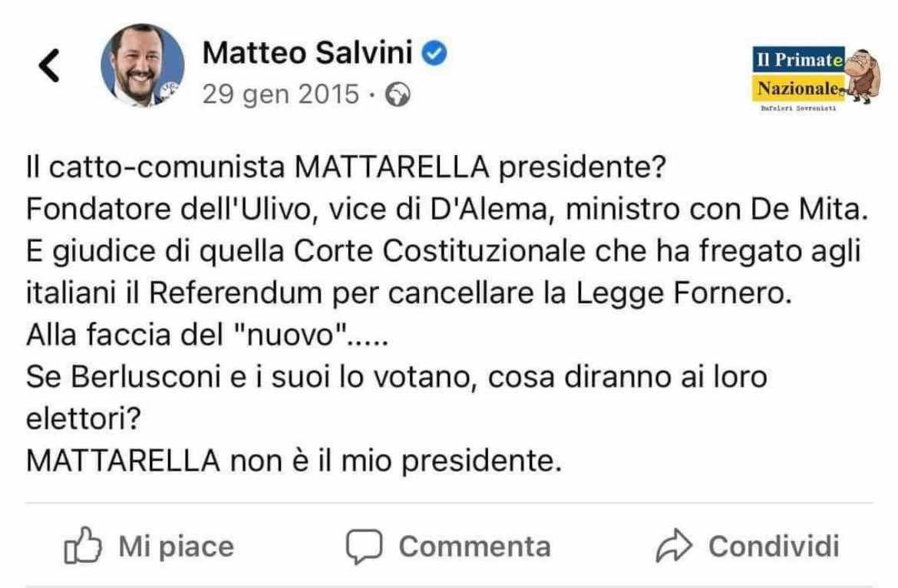
Task: Click the cartoon monkey in the watermark
Action: coord(862,76)
